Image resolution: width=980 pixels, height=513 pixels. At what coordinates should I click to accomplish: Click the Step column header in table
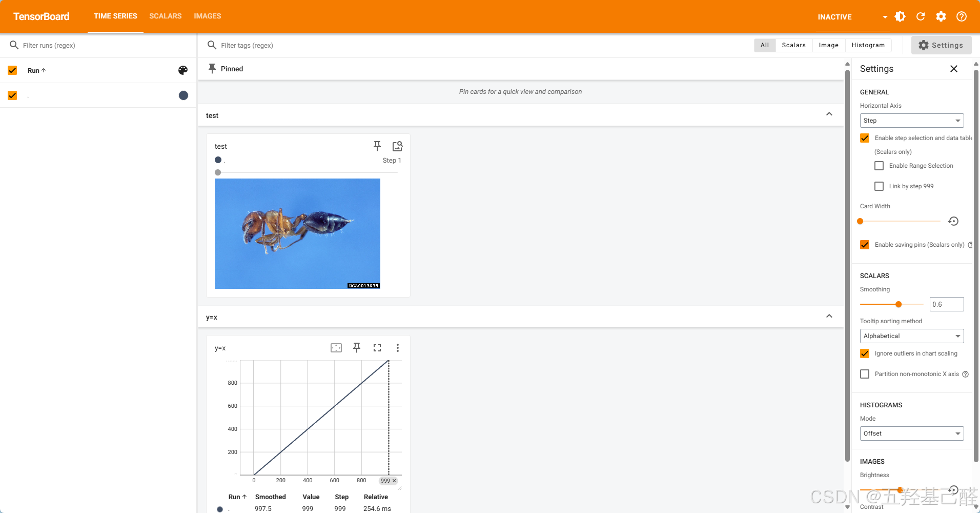coord(342,497)
